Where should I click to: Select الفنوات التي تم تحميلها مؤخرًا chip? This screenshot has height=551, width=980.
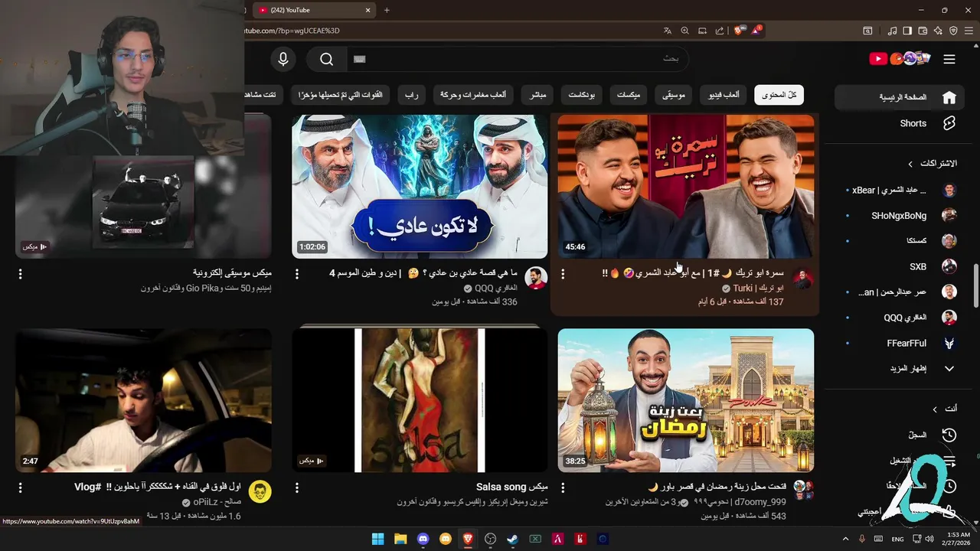341,95
